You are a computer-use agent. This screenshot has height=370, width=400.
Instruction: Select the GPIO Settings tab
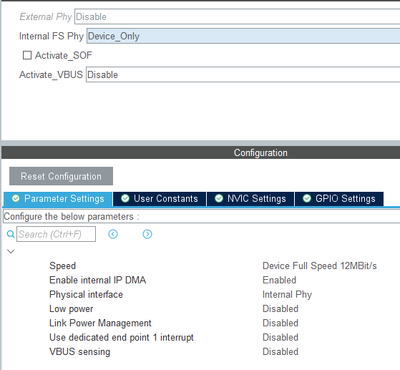[339, 199]
